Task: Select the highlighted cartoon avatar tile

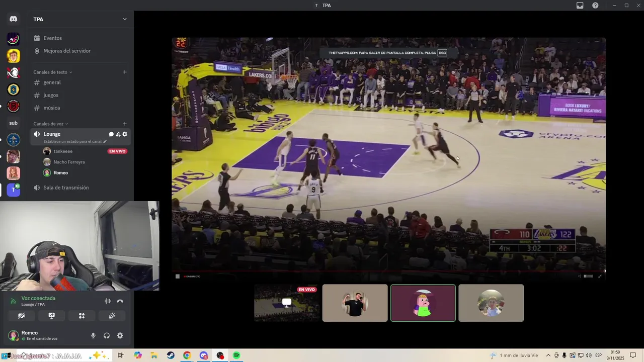Action: (423, 303)
